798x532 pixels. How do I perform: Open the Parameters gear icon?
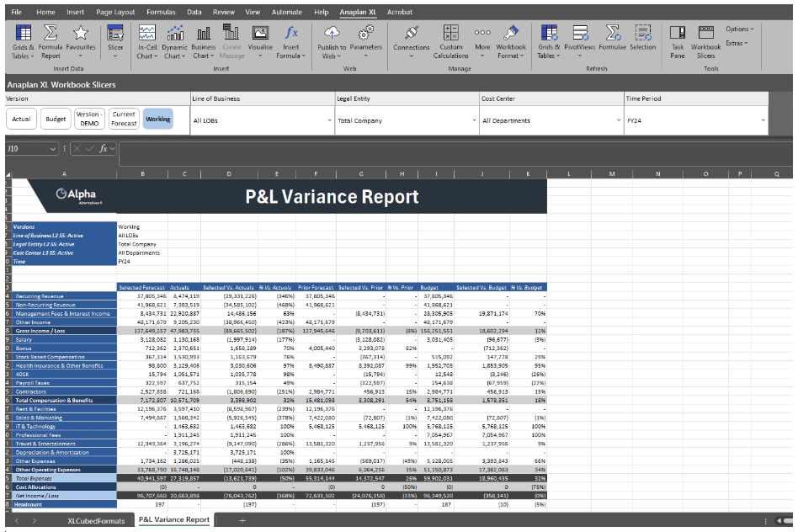point(365,40)
